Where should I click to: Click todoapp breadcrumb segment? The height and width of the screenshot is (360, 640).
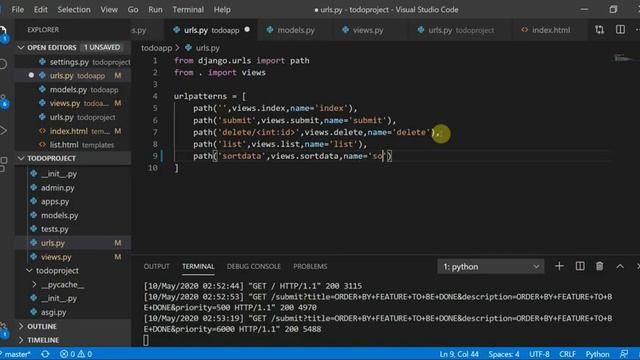156,48
